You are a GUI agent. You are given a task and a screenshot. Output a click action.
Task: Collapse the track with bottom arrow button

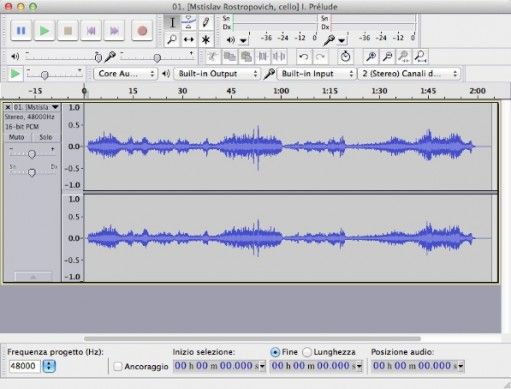pos(33,277)
